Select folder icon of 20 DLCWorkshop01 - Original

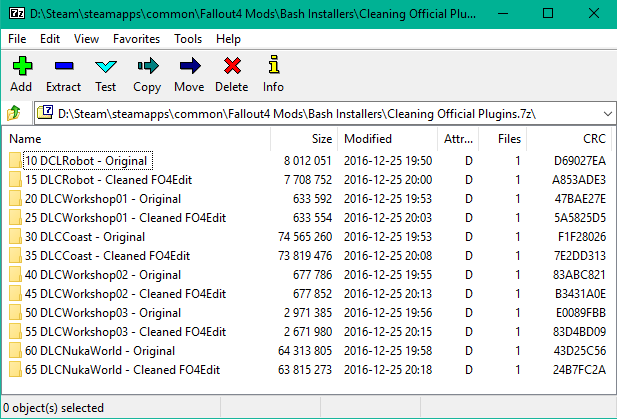click(15, 199)
